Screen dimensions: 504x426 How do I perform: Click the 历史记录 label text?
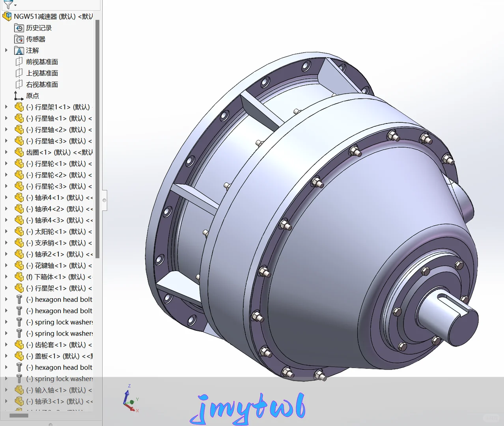coord(39,28)
